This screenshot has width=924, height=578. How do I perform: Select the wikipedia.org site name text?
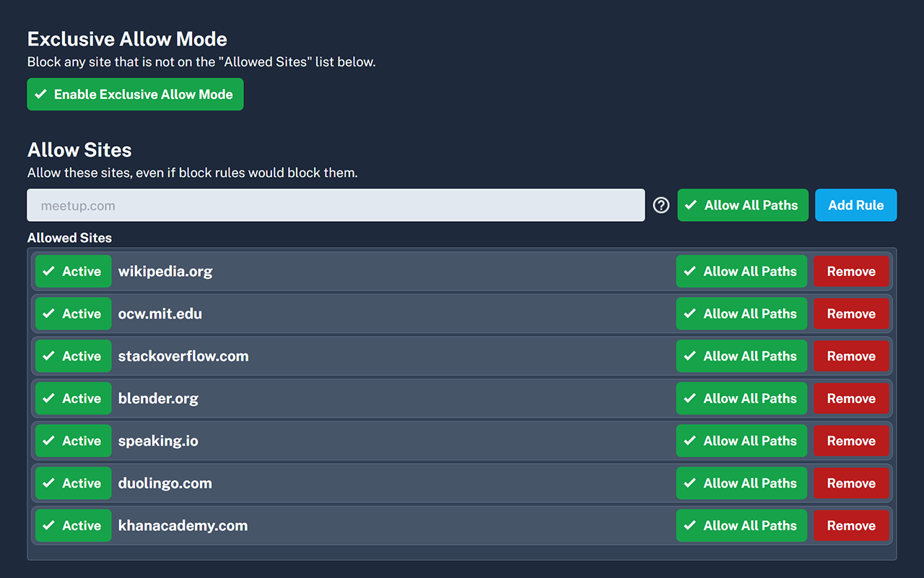[x=165, y=272]
